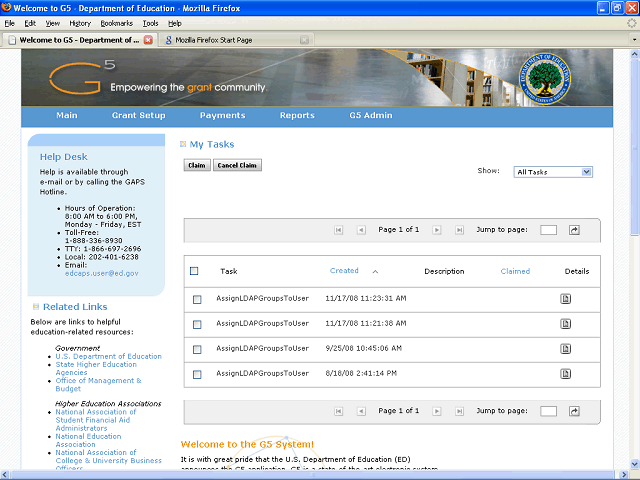
Task: Open the Reports navigation menu
Action: [297, 116]
